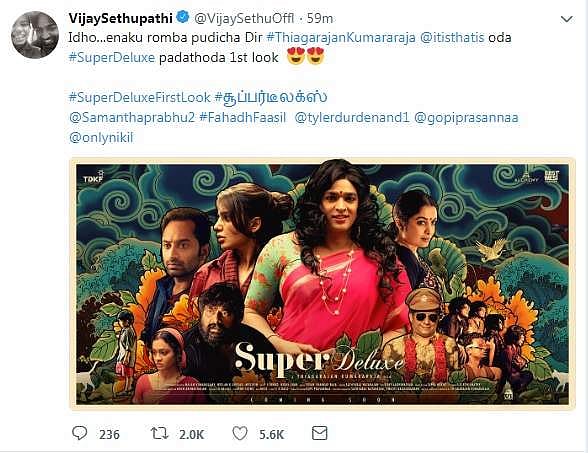This screenshot has width=588, height=453.
Task: Open the #SuperDeluxeFirstLook hashtag
Action: (140, 98)
